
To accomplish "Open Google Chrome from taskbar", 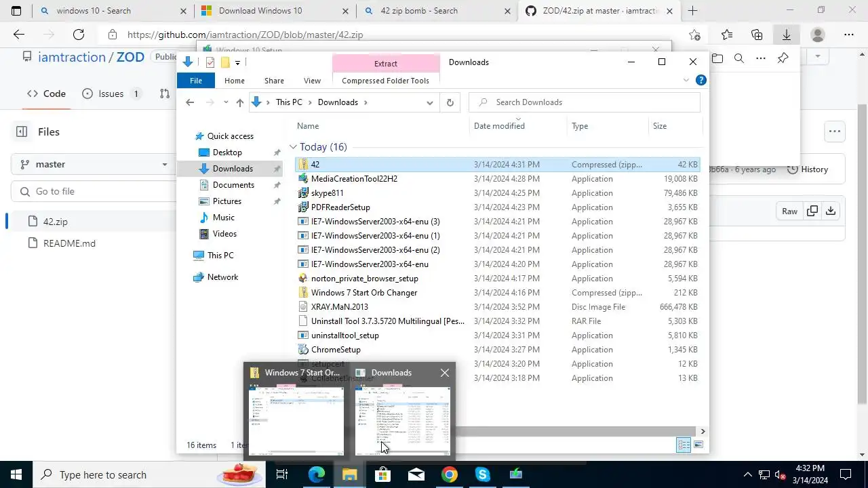I will click(450, 474).
